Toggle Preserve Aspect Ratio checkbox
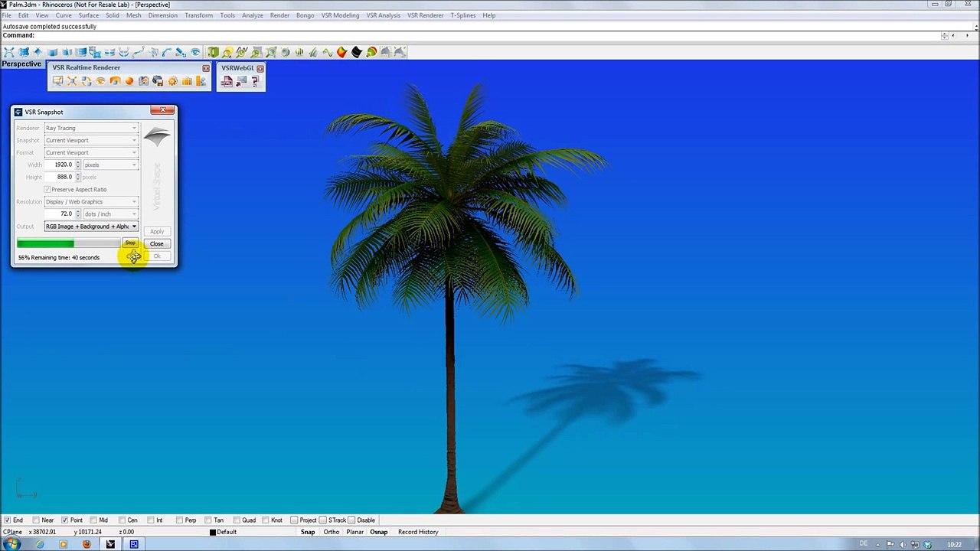Image resolution: width=980 pixels, height=551 pixels. pyautogui.click(x=47, y=189)
